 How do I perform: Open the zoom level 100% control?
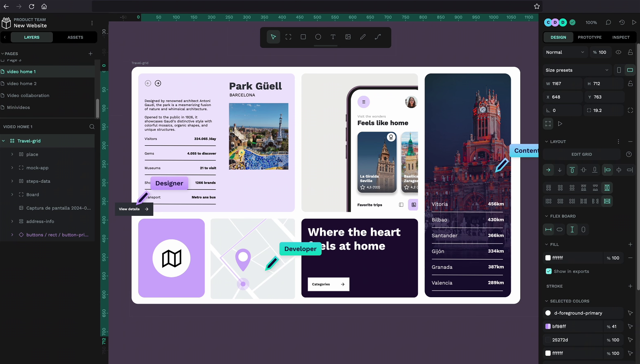(591, 22)
